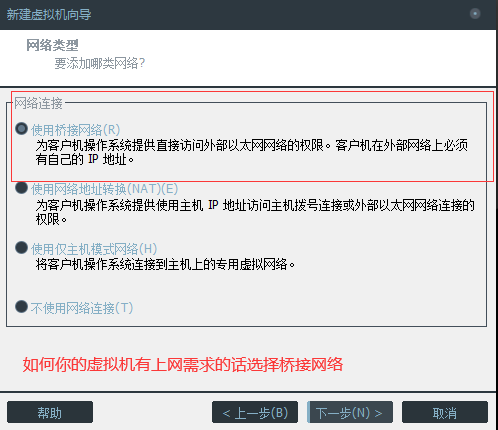The image size is (498, 430).
Task: Click the red annotation about 桥接网络
Action: click(x=183, y=364)
